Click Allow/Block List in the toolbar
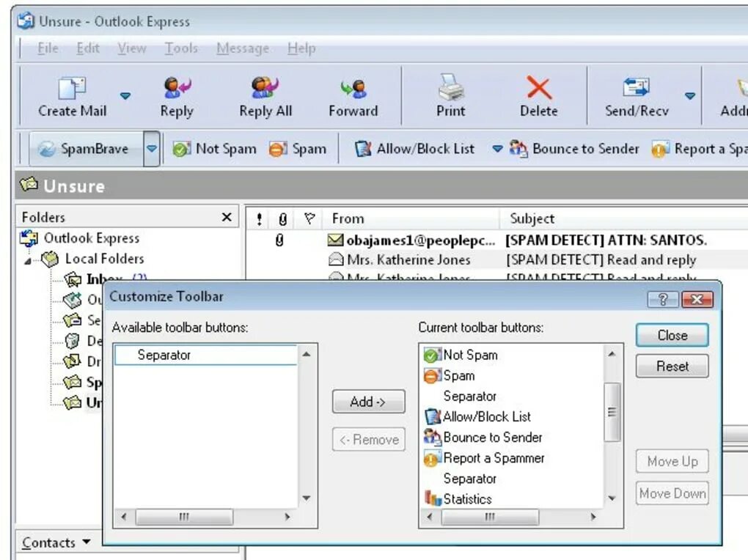 coord(414,149)
